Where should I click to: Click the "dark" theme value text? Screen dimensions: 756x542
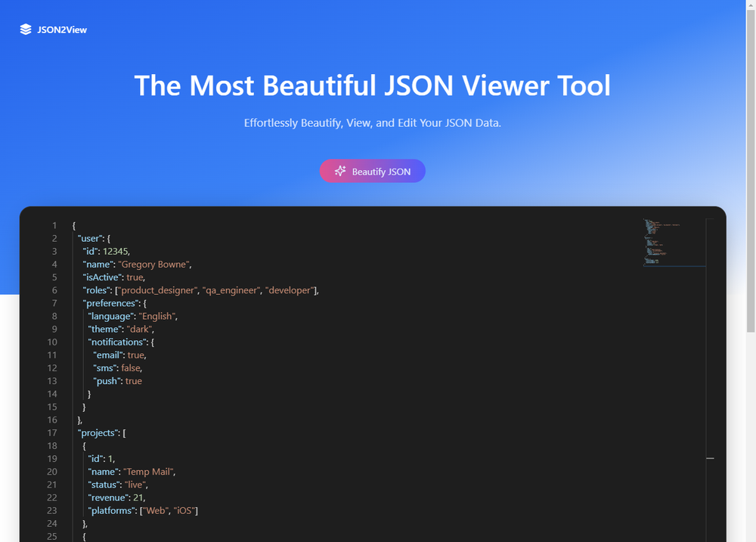point(139,330)
